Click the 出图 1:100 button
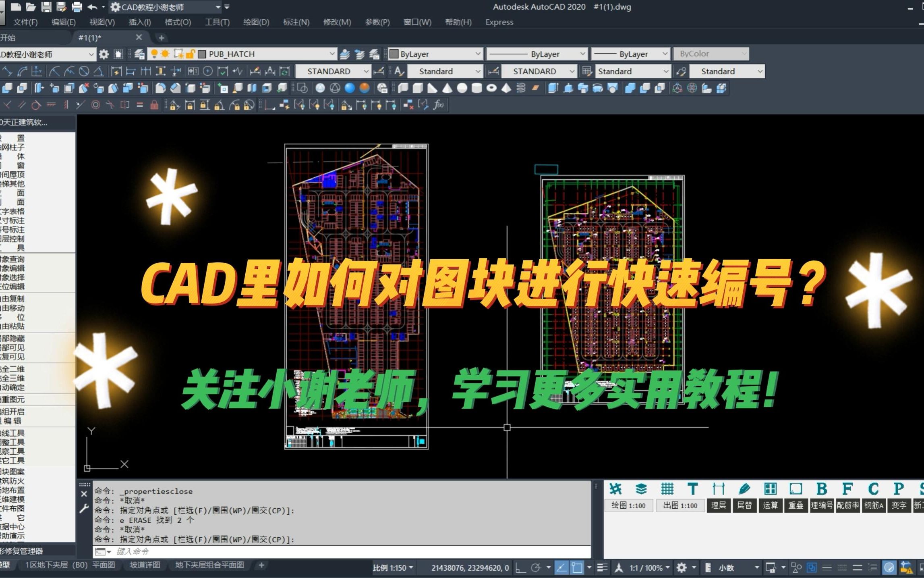Screen dimensions: 924x578 point(680,505)
